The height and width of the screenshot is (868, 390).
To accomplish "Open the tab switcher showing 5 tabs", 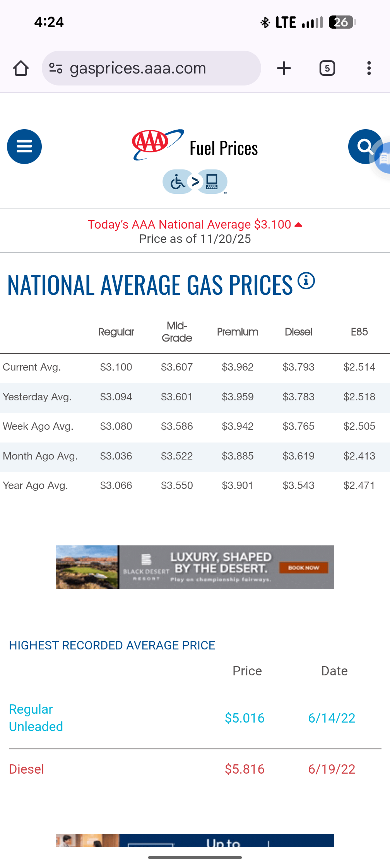I will point(327,68).
